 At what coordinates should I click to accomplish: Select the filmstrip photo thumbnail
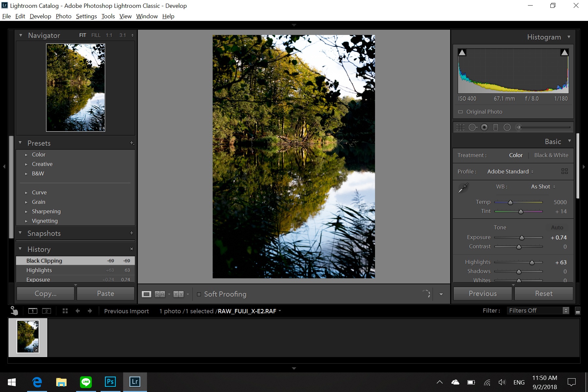point(28,337)
